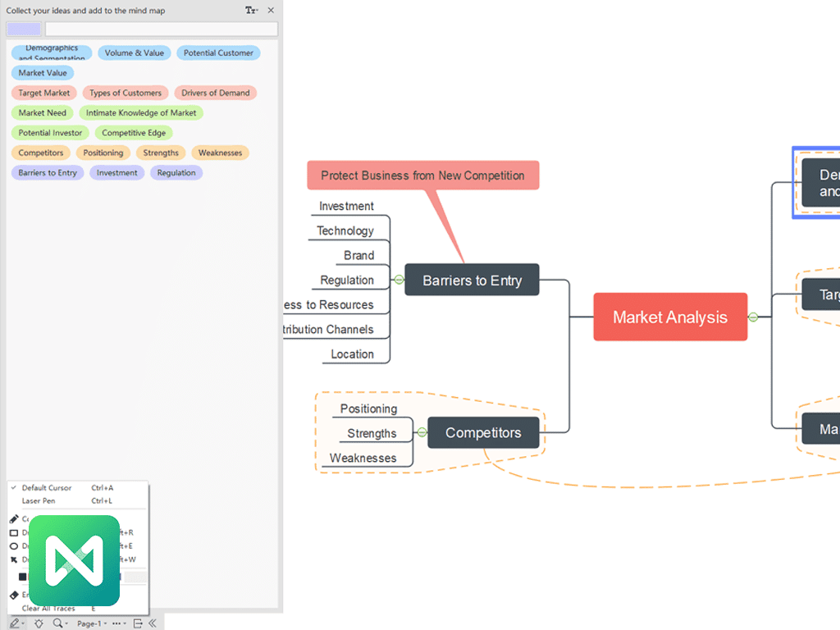Select the eraser icon in menu
Screen dimensions: 840x630
14,595
